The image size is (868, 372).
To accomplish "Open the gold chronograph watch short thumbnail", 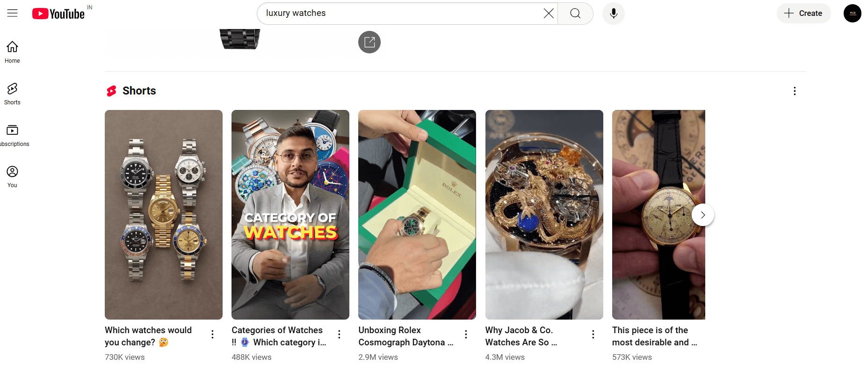I will tap(658, 215).
